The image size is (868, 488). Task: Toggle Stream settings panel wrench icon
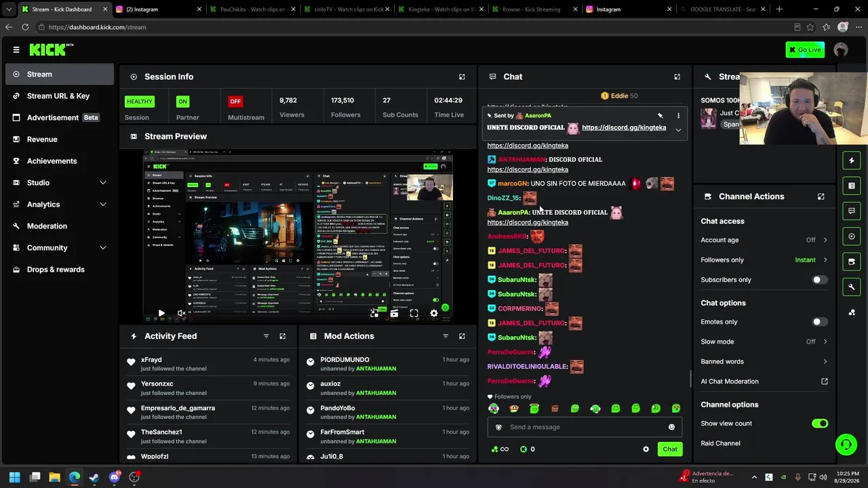click(852, 287)
